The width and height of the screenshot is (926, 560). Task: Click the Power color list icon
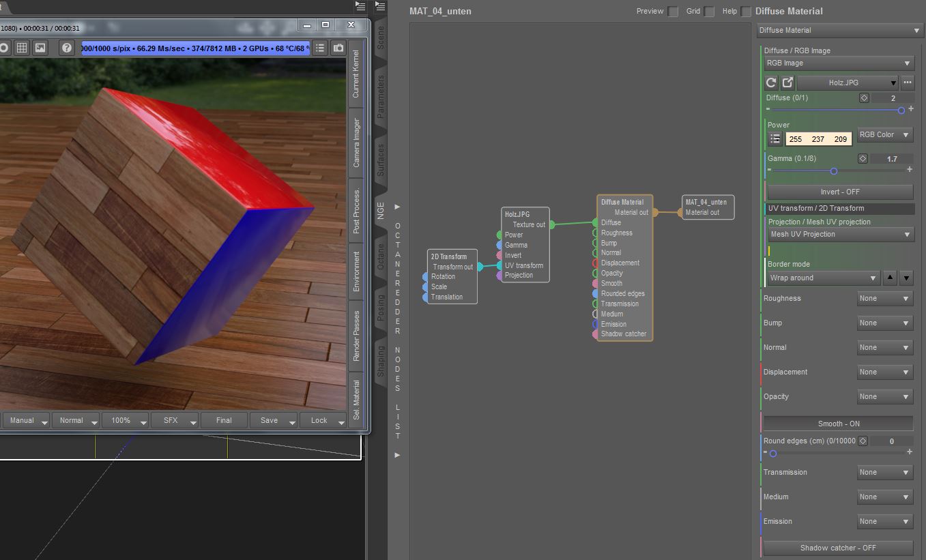click(x=775, y=138)
